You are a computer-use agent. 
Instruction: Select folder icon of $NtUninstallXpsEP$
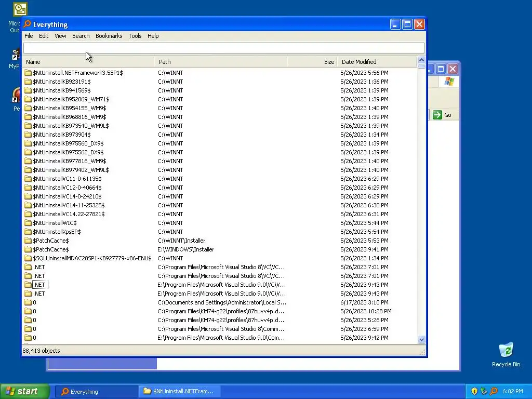point(28,231)
